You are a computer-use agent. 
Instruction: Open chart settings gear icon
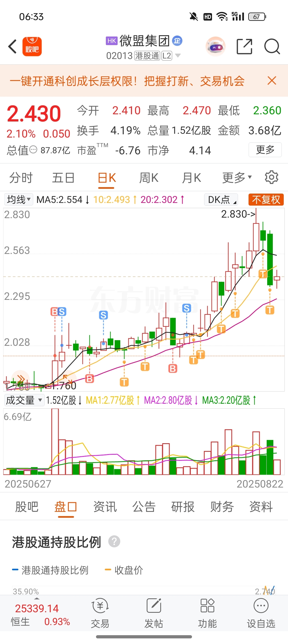click(271, 177)
